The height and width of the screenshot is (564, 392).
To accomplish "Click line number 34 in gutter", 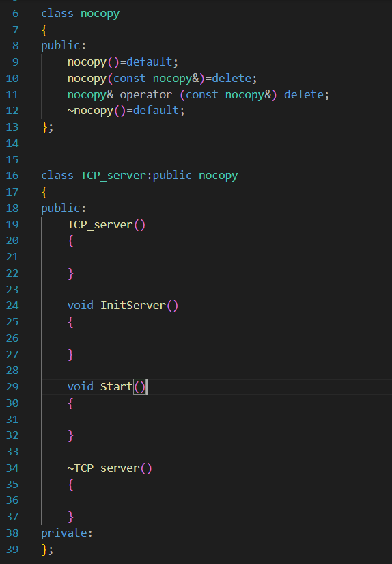I will pos(12,468).
